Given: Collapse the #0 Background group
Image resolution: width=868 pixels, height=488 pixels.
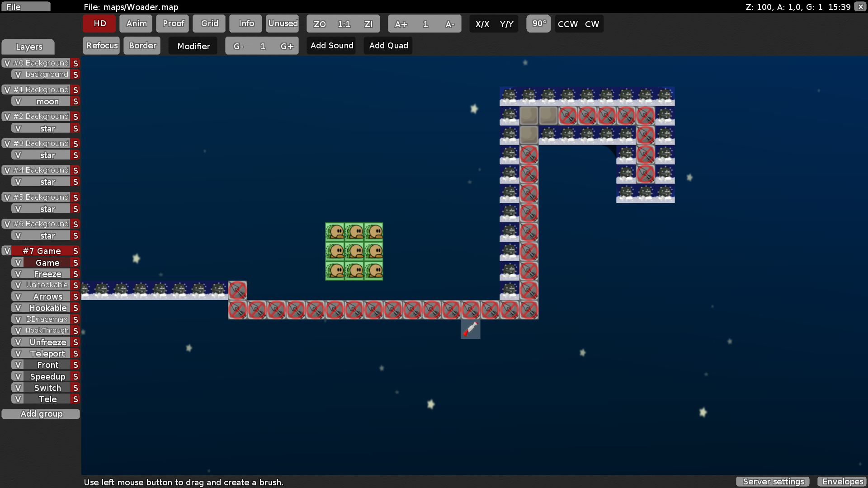Looking at the screenshot, I should (x=41, y=63).
